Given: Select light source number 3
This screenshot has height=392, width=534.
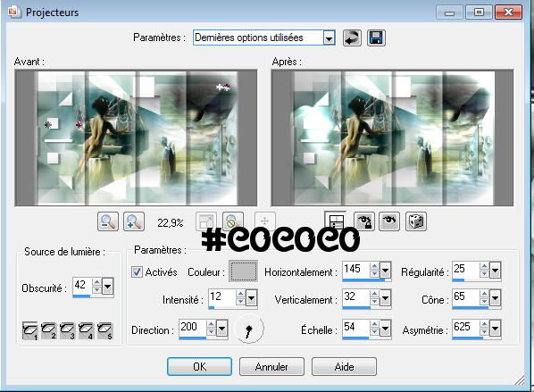Looking at the screenshot, I should point(68,330).
